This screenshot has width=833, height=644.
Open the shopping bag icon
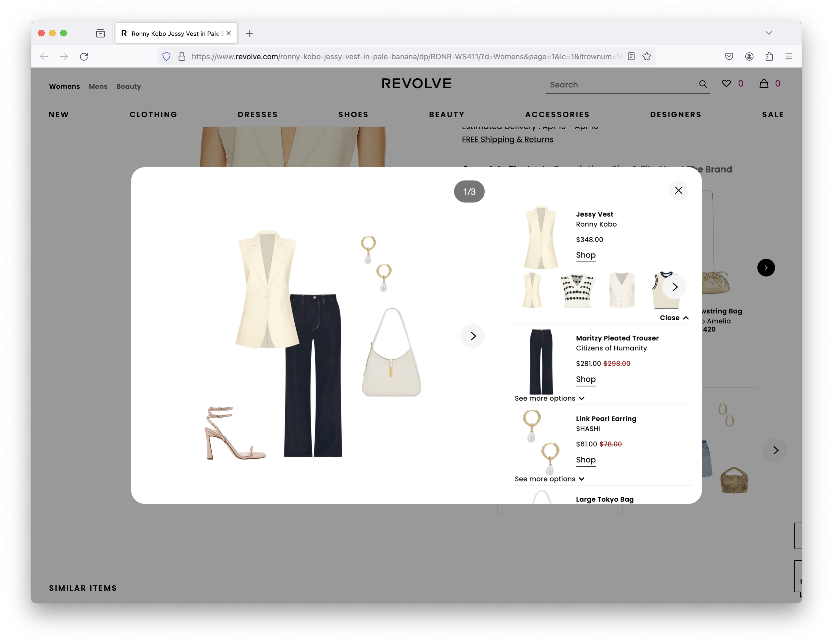[x=764, y=84]
